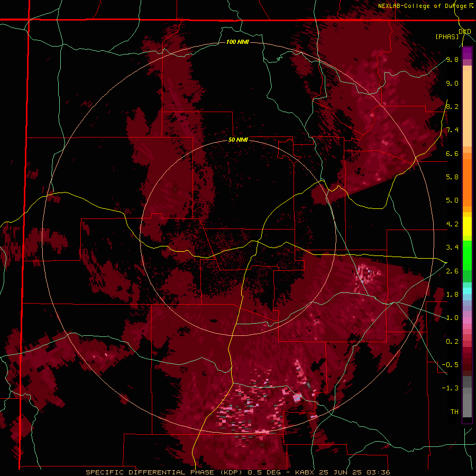Click the -0.5 value on the color scale

451,365
